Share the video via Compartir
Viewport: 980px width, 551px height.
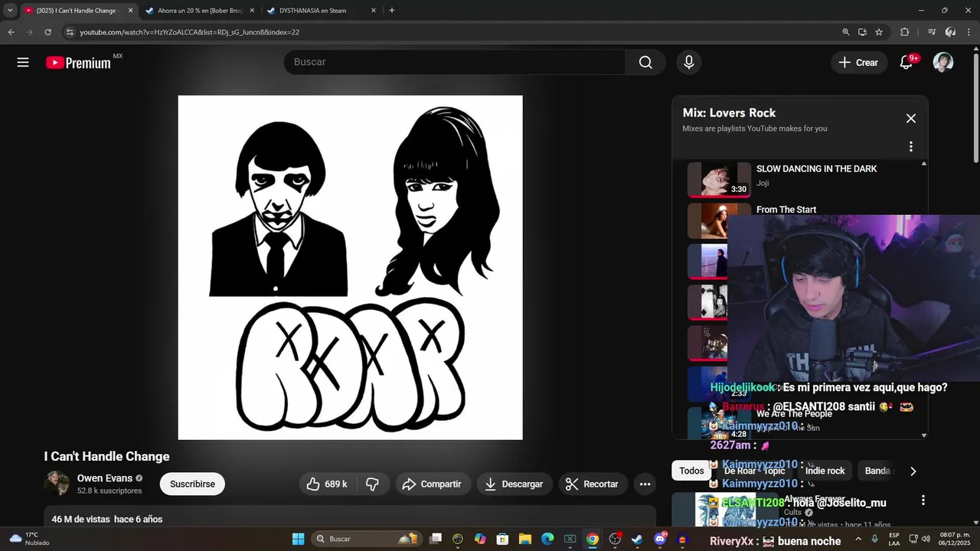tap(433, 484)
